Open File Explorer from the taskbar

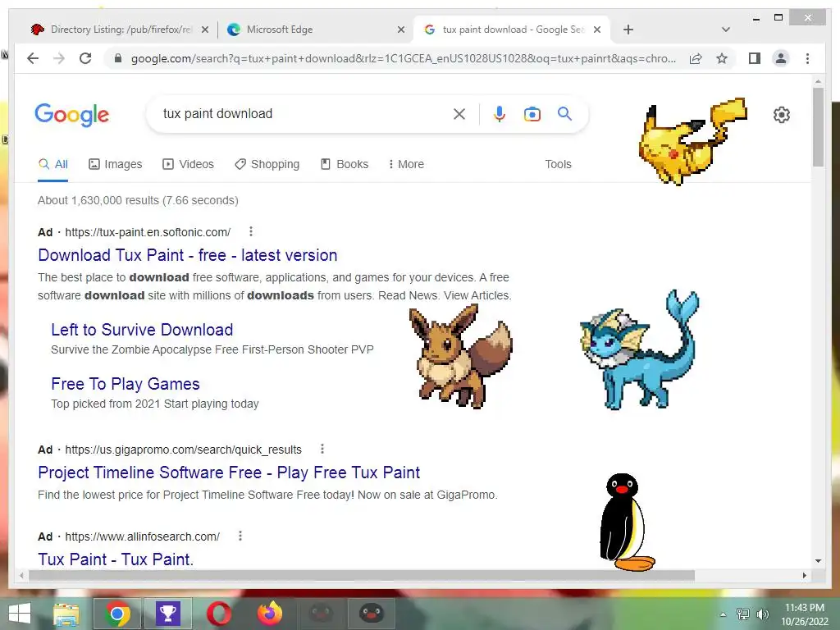tap(66, 614)
